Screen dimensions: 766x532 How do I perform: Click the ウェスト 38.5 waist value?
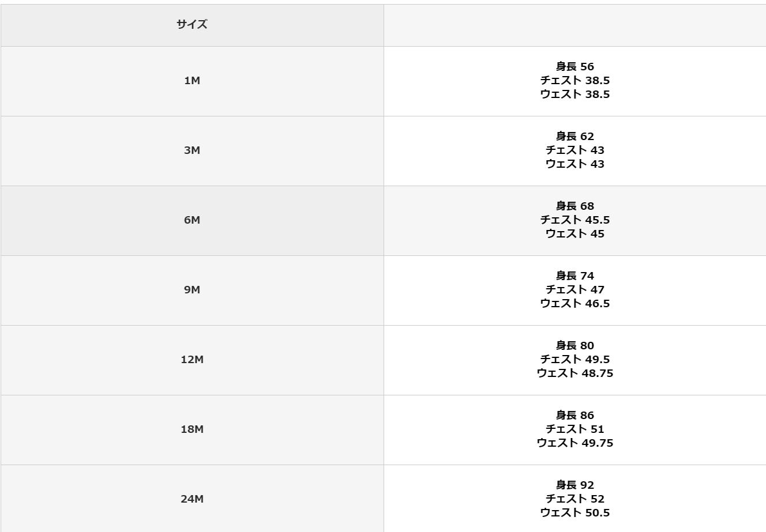point(574,95)
